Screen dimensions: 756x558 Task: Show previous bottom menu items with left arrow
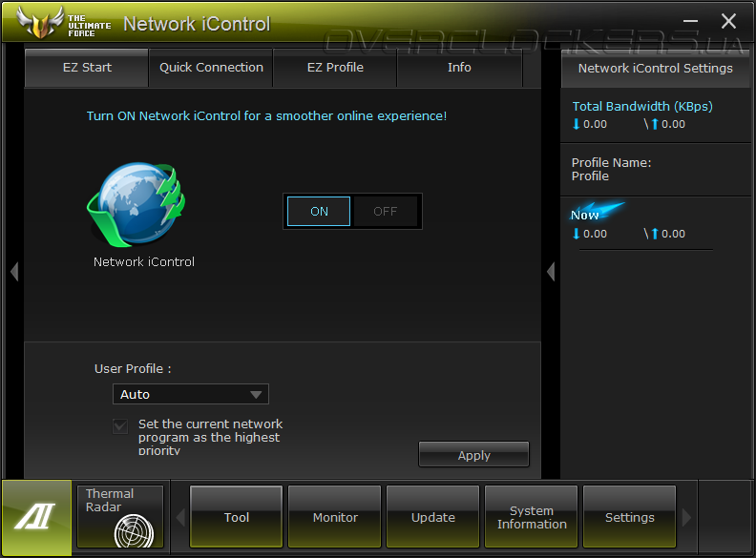click(180, 518)
